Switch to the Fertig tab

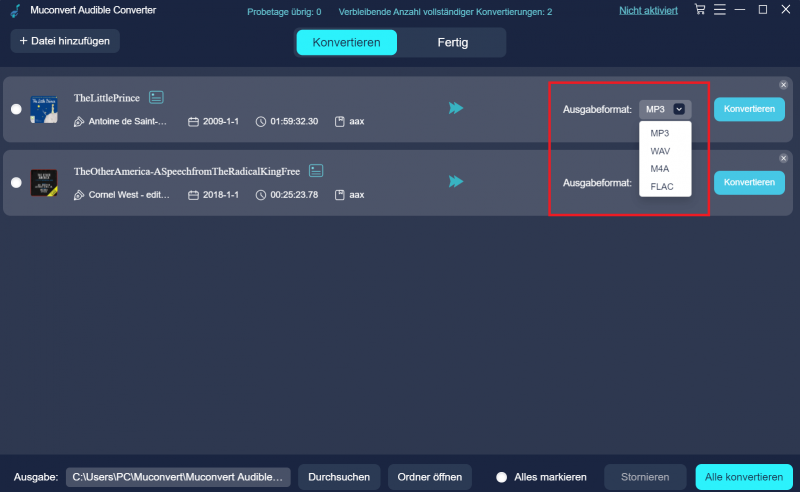tap(453, 42)
